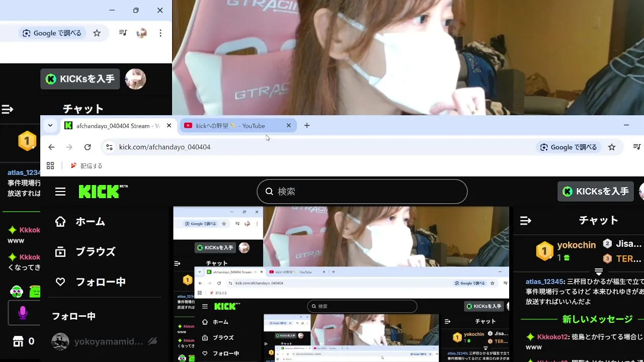Screen dimensions: 644x362
Task: Open tab search chevron in front window
Action: pyautogui.click(x=50, y=126)
